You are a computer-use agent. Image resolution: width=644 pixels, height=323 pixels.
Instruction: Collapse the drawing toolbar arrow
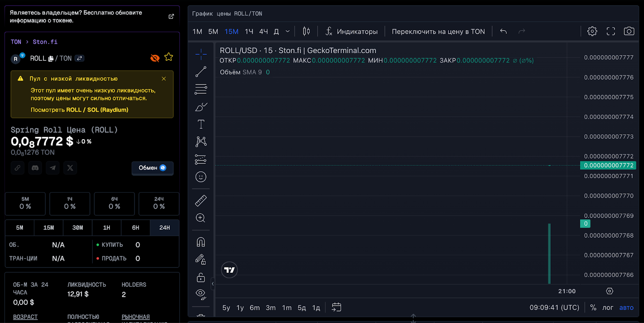[213, 284]
